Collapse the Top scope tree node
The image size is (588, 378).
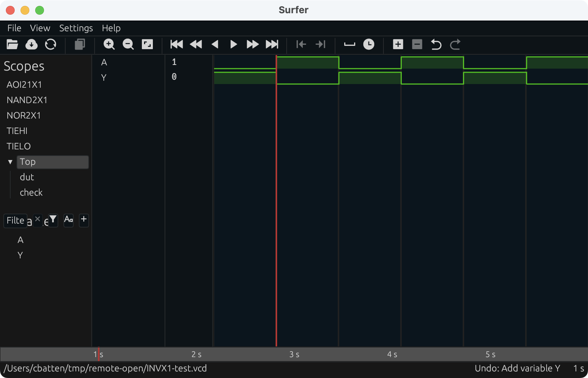(10, 162)
